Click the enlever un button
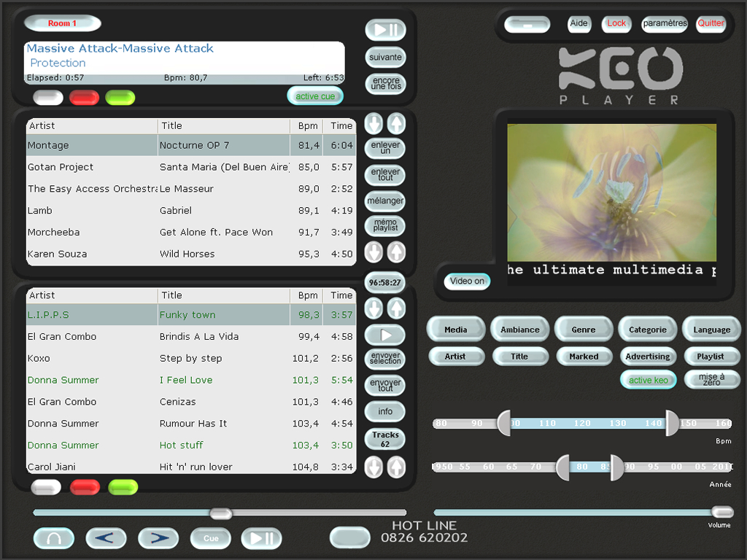Screen dimensions: 747x560 (385, 148)
